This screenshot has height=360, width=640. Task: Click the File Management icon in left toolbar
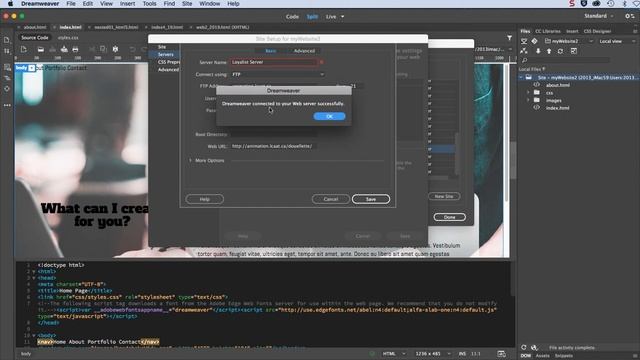click(7, 51)
